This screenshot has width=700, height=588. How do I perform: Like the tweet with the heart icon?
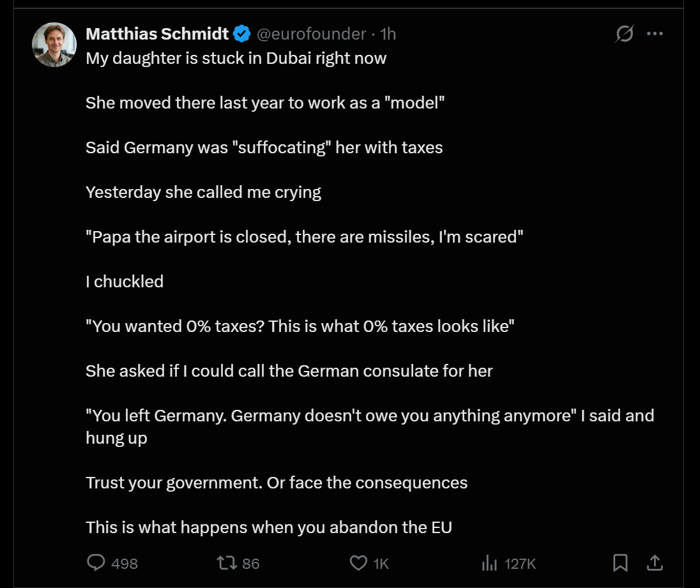[358, 562]
